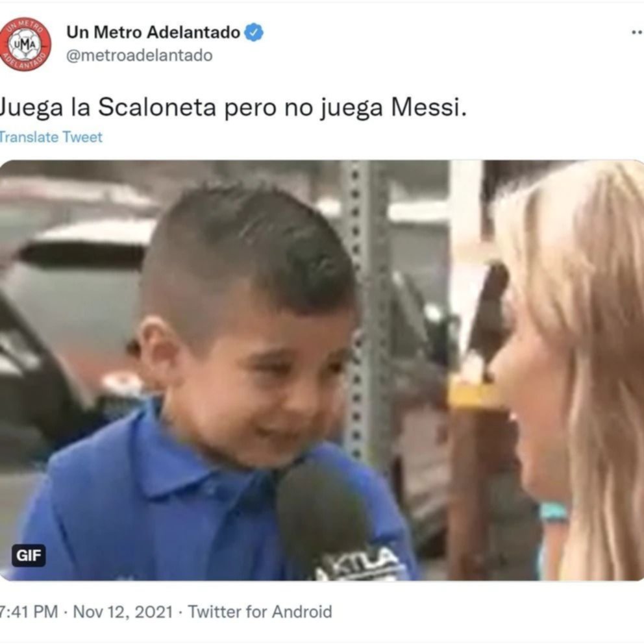The width and height of the screenshot is (644, 644).
Task: Click the 7:41 PM timestamp
Action: 29,612
